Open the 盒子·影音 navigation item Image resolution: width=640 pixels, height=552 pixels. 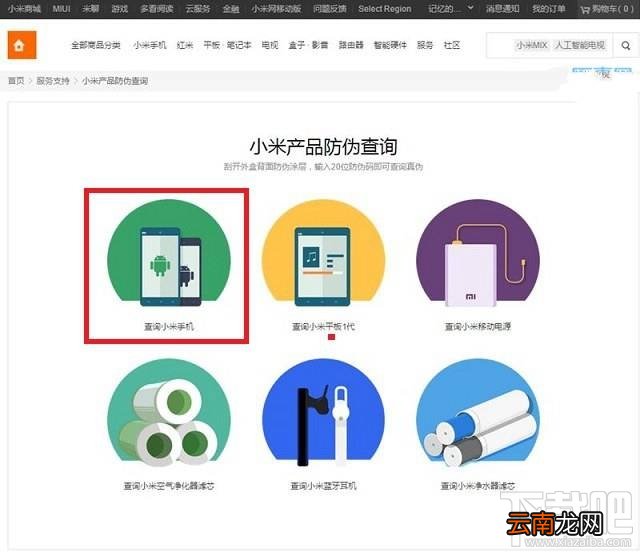pos(308,45)
